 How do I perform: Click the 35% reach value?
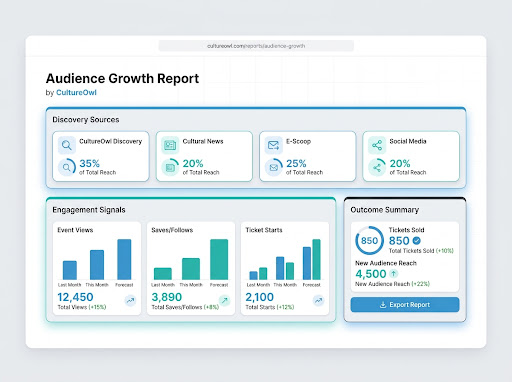(x=89, y=164)
